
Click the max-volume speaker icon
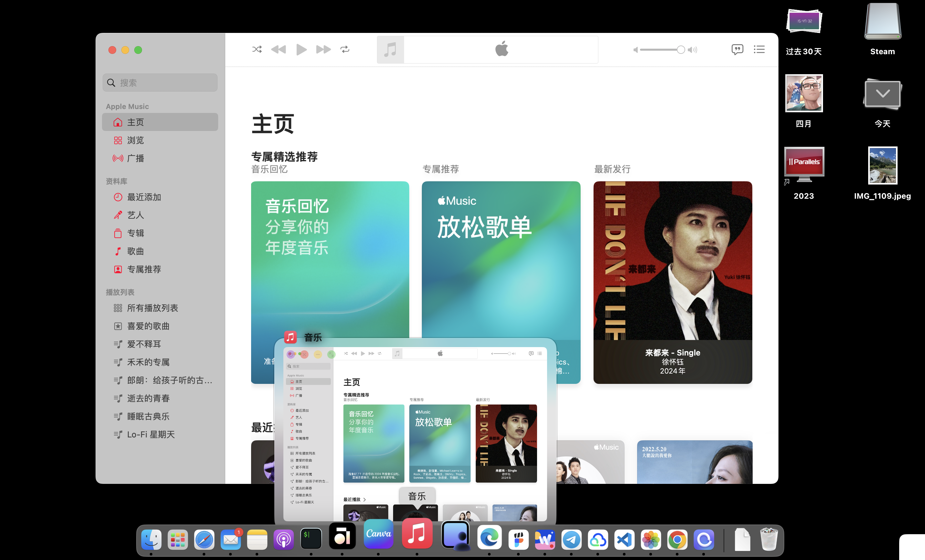tap(693, 50)
